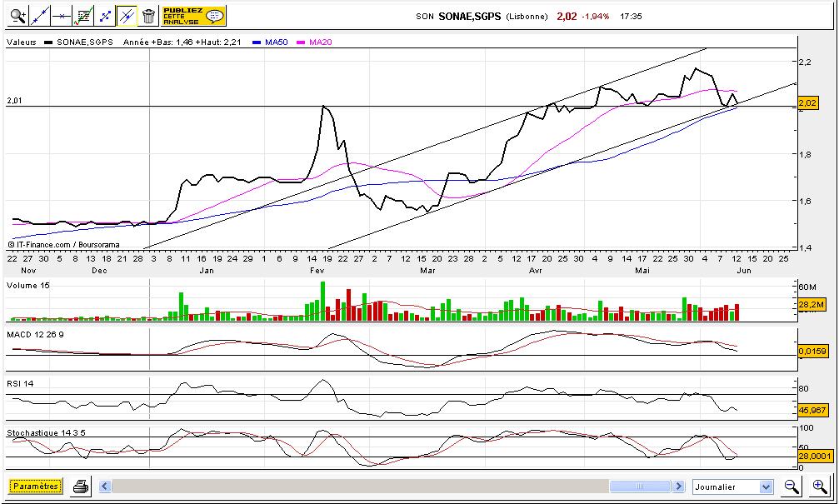This screenshot has height=504, width=839.
Task: Click the 28,0001 stochastic value tag
Action: 814,456
